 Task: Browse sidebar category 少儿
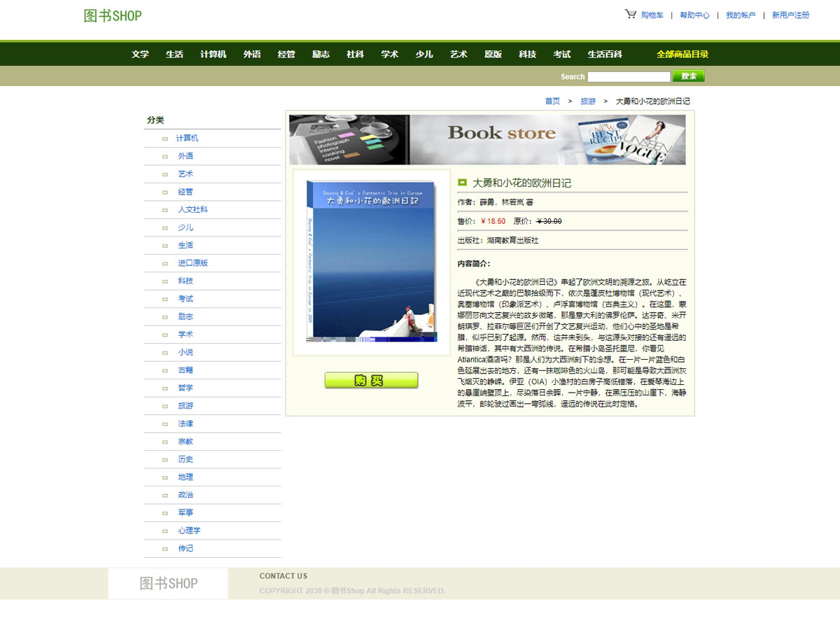[185, 227]
